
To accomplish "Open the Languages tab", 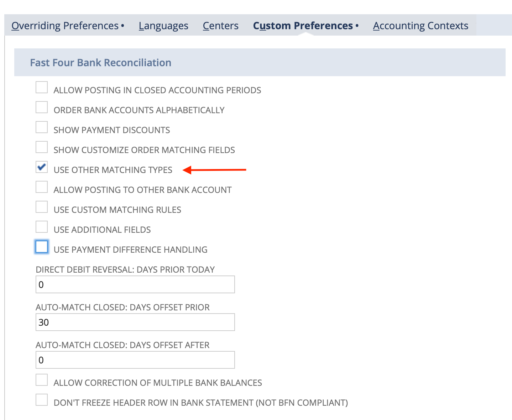I will tap(163, 25).
